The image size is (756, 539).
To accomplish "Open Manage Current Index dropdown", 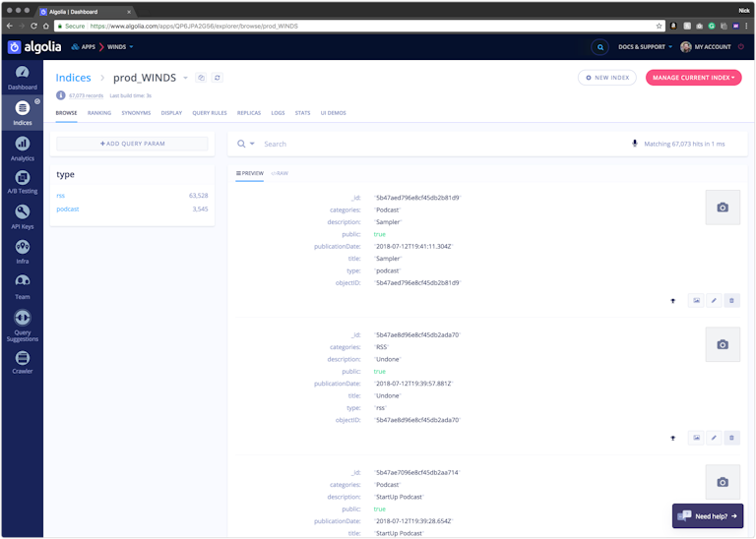I will [x=693, y=78].
